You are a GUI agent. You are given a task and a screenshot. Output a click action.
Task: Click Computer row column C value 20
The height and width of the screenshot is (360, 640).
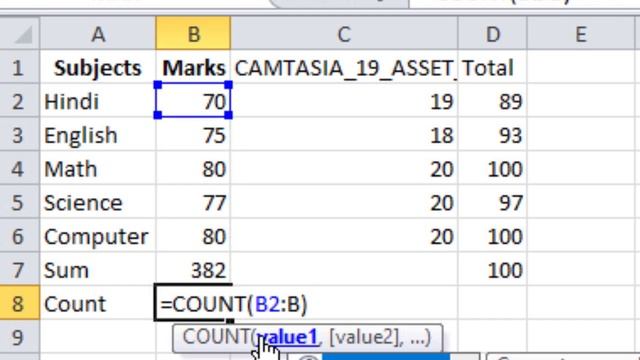point(344,236)
